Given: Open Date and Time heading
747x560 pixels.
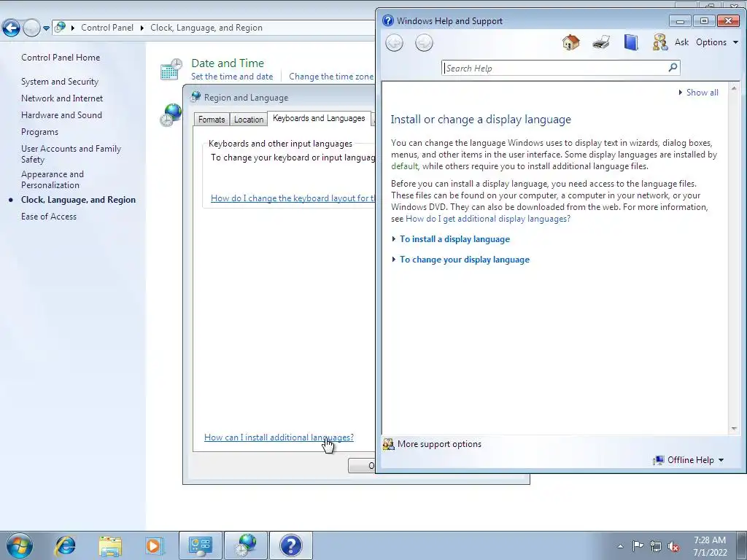Looking at the screenshot, I should point(228,63).
